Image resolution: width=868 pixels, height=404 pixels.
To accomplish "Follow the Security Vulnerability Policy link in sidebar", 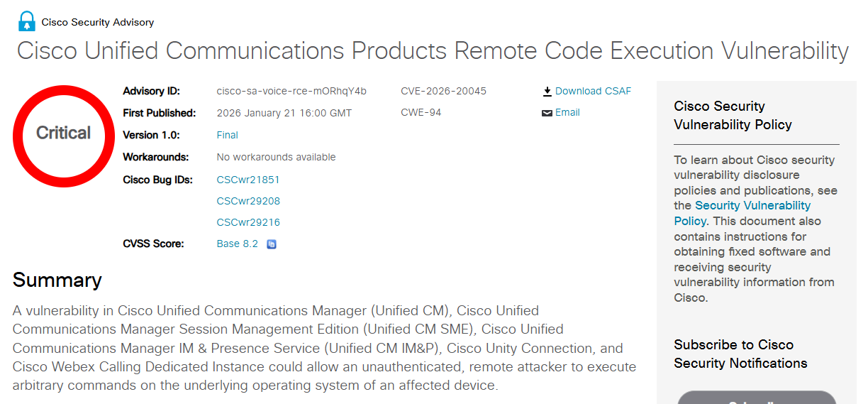I will 752,205.
